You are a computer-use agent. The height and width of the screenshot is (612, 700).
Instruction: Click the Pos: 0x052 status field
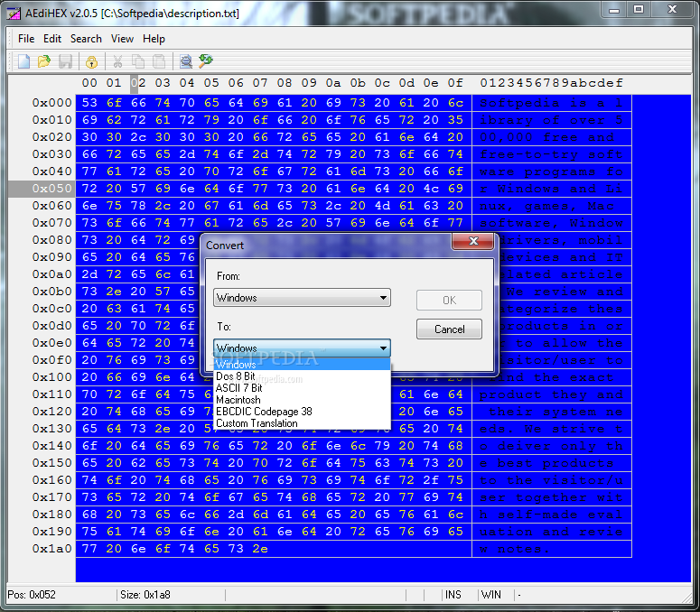tap(32, 595)
